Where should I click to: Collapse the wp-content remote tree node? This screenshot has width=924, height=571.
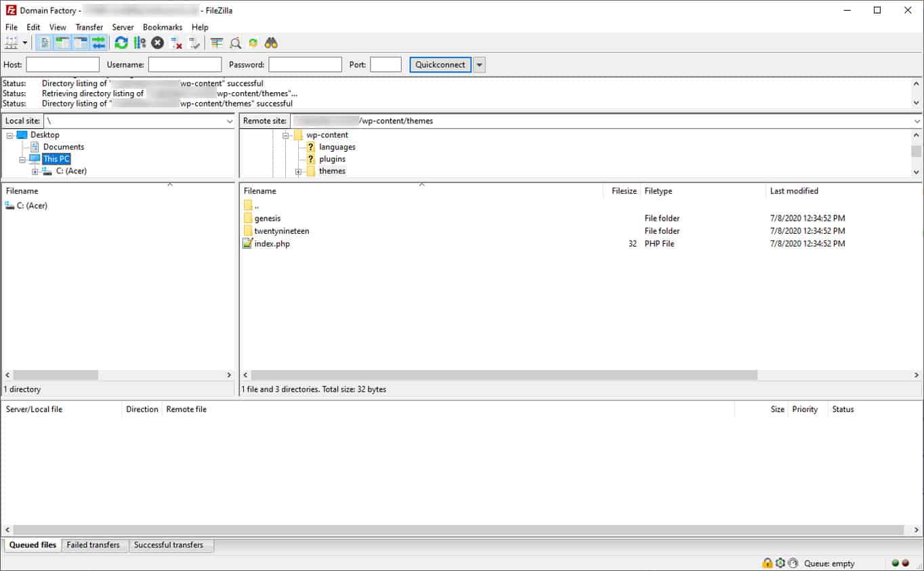(286, 135)
